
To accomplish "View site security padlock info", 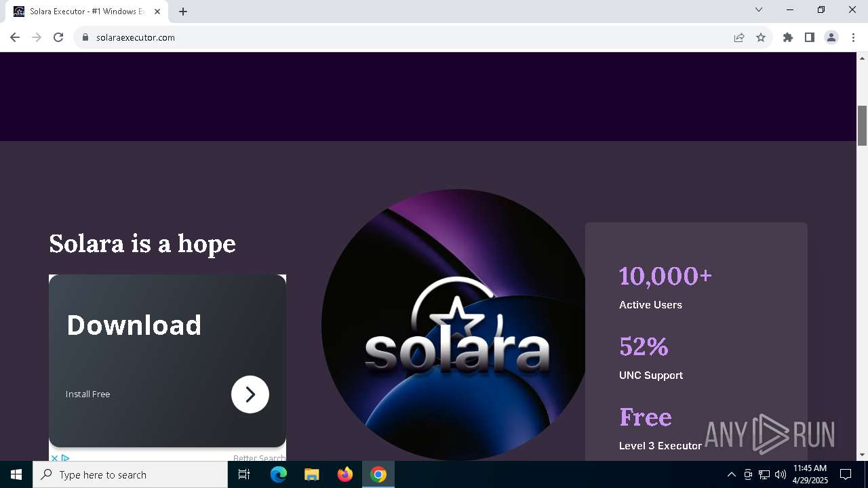I will pyautogui.click(x=85, y=37).
